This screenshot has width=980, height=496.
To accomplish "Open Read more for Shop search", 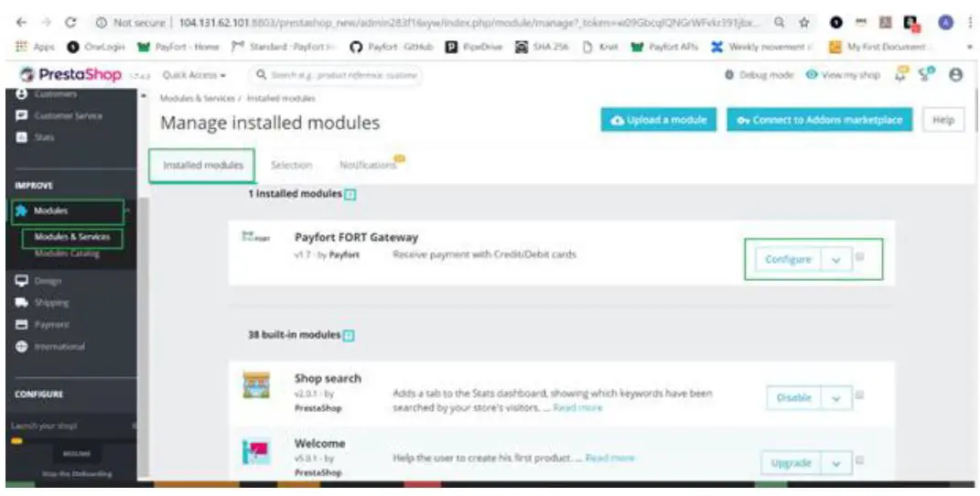I will point(578,407).
